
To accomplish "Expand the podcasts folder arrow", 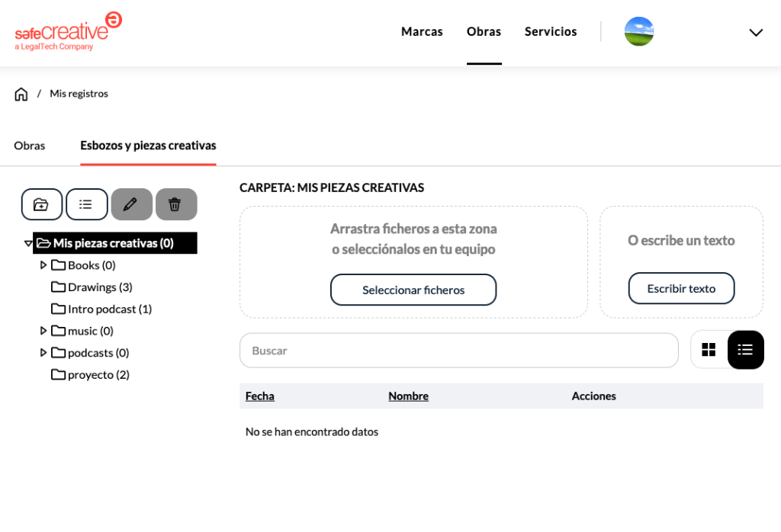I will (43, 353).
